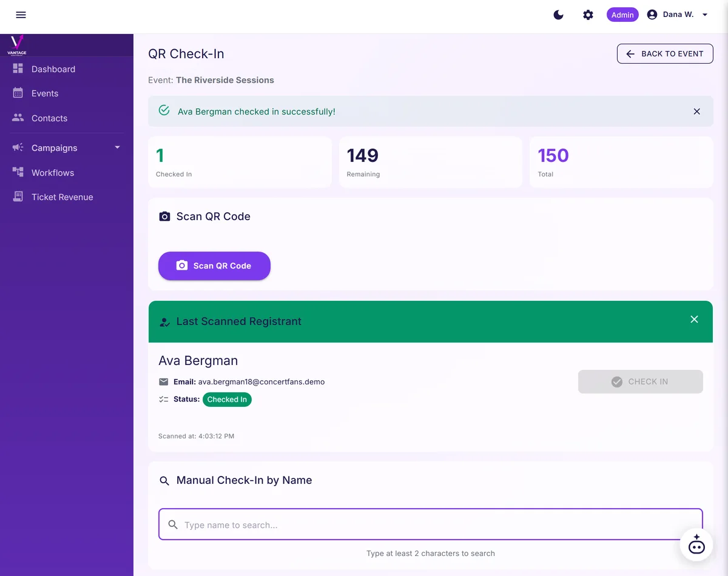Click the QR Check-In page heading
This screenshot has height=576, width=728.
186,53
